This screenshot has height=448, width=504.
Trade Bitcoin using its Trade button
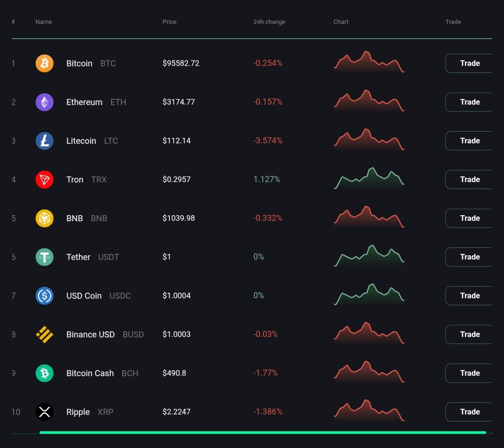(469, 63)
